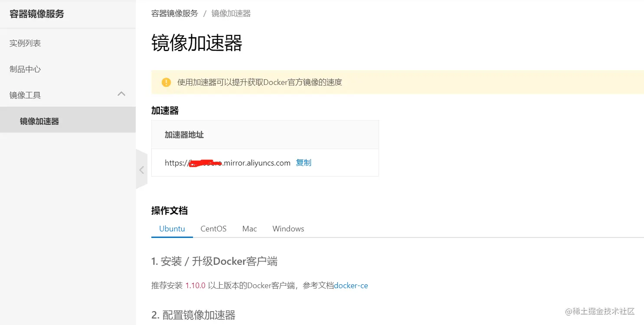Click the 镜像加速器 breadcrumb item

(x=230, y=13)
